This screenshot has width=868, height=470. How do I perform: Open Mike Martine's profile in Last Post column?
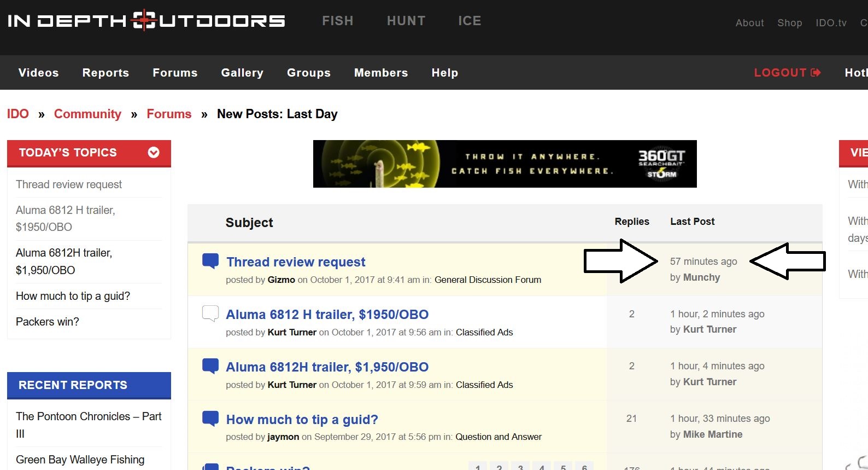713,434
